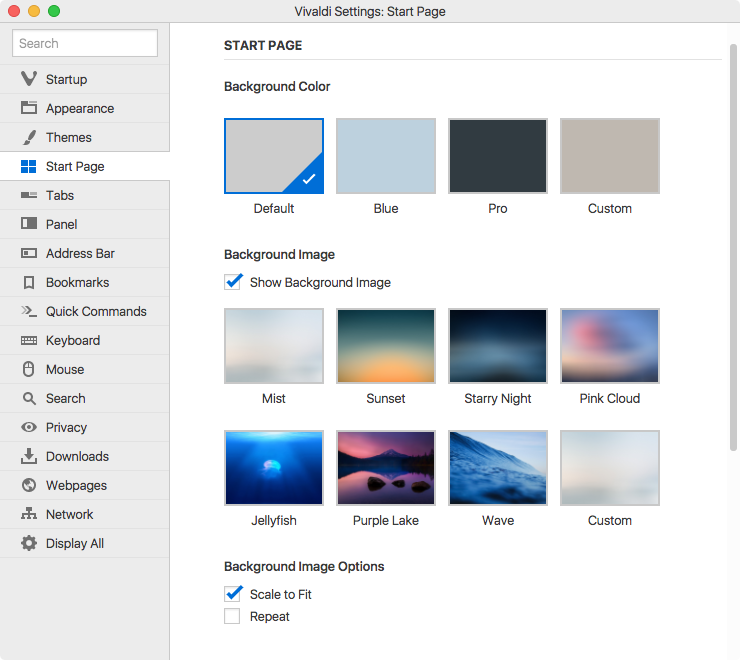
Task: Choose the Custom background color swatch
Action: pos(609,156)
